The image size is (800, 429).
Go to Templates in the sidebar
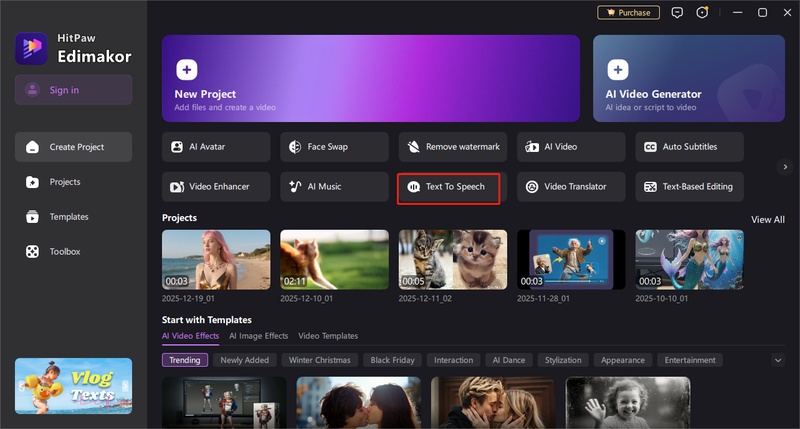(x=69, y=217)
